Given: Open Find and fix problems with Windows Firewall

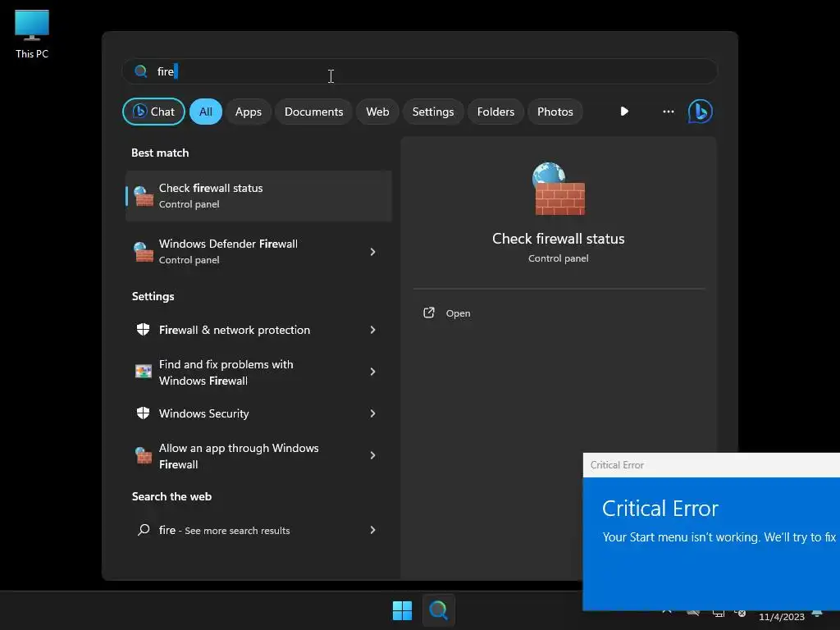Looking at the screenshot, I should coord(258,372).
